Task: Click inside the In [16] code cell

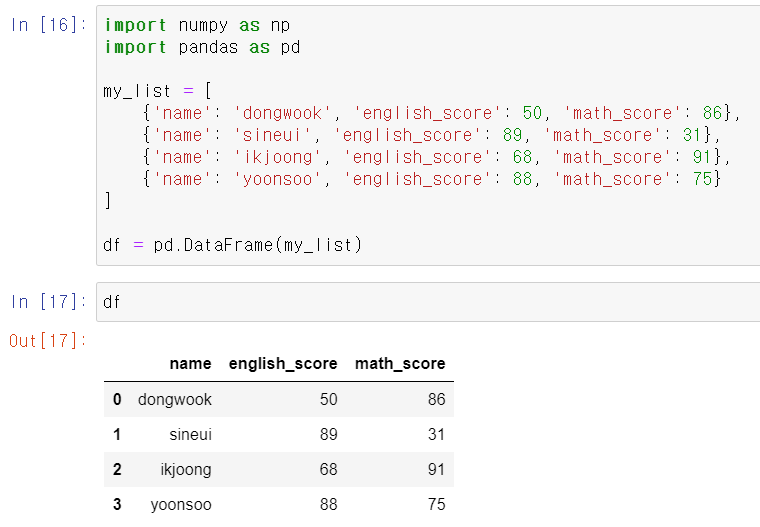Action: [x=428, y=135]
